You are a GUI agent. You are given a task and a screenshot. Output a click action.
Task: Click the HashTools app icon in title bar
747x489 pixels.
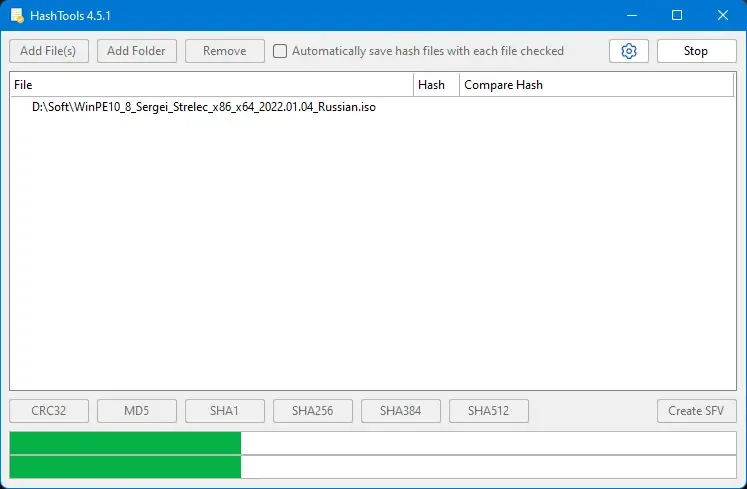(17, 15)
